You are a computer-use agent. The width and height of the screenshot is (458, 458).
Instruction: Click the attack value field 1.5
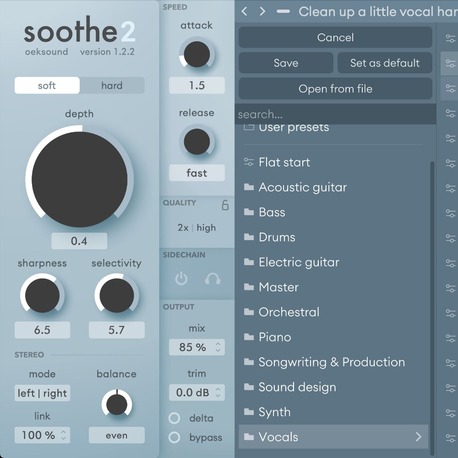[197, 85]
